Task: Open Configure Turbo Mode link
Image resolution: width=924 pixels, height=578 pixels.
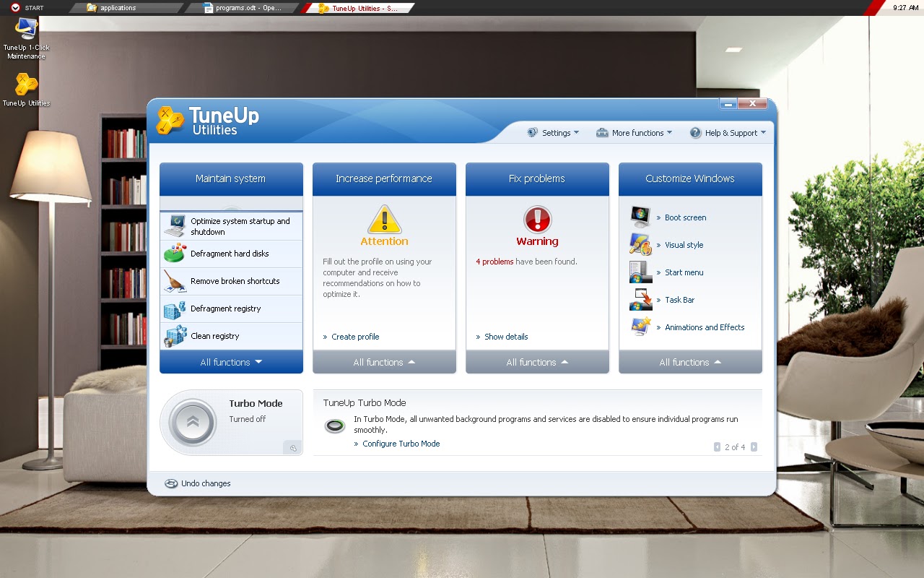Action: (x=401, y=444)
